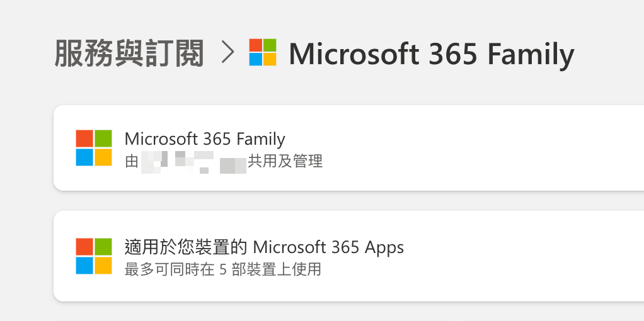Click green square of 365 Apps card logo
This screenshot has width=644, height=321.
103,247
